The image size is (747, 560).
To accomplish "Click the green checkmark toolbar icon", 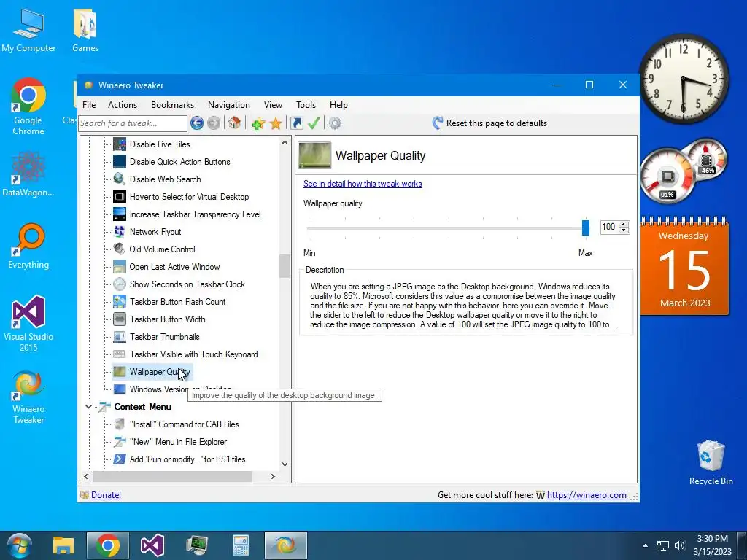I will click(314, 123).
